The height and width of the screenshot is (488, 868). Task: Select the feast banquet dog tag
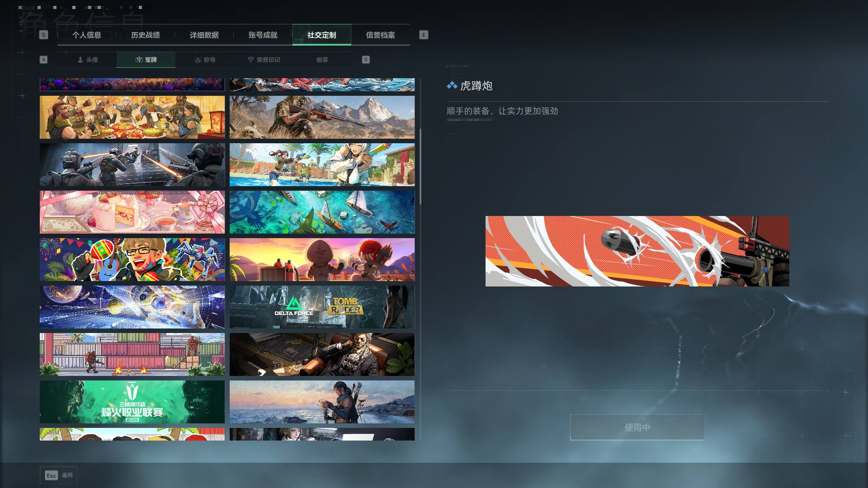click(132, 117)
